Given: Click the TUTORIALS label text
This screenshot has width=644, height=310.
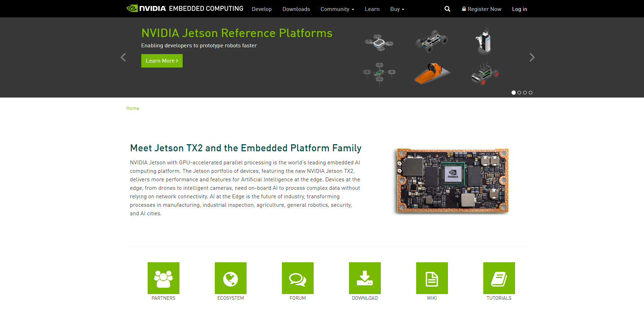Looking at the screenshot, I should 499,298.
